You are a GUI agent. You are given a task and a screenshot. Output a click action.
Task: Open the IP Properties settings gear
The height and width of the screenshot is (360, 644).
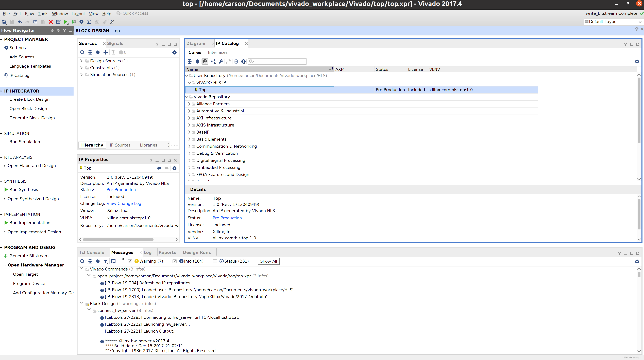pyautogui.click(x=175, y=168)
